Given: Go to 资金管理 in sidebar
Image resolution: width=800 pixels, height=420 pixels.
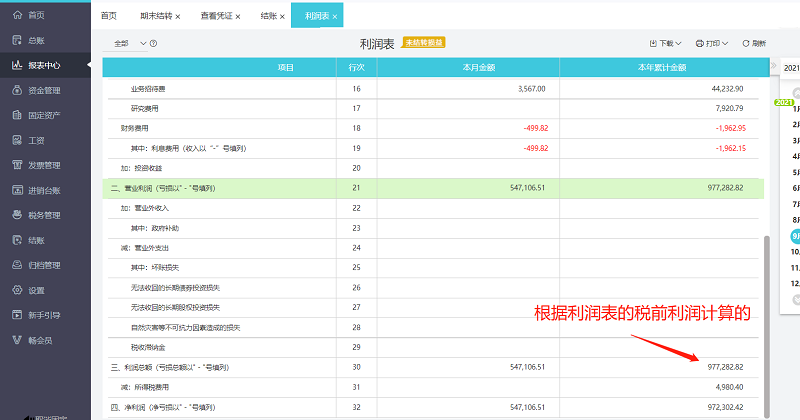Looking at the screenshot, I should (x=44, y=90).
